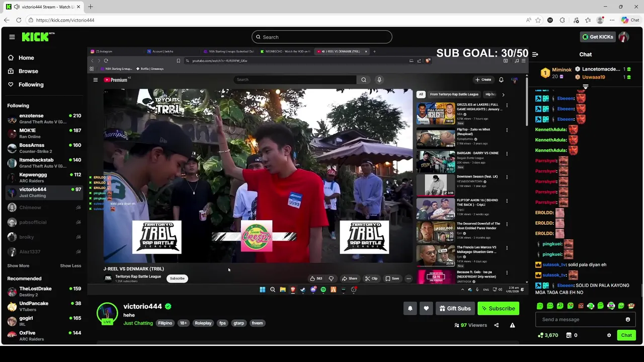Open Read aloud icon in address bar

[528, 20]
